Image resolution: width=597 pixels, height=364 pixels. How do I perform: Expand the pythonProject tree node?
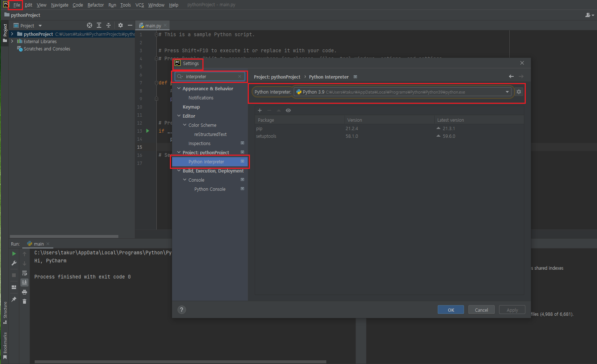coord(12,34)
